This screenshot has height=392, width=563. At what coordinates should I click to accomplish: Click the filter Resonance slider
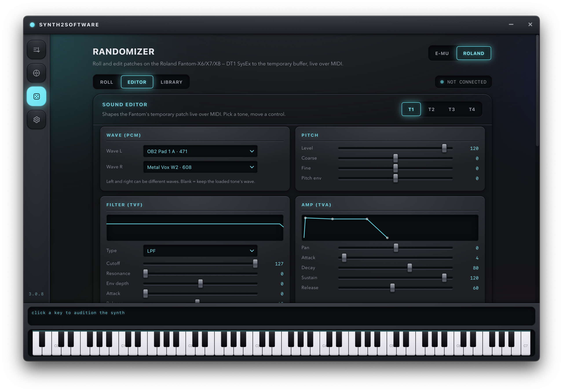[200, 273]
